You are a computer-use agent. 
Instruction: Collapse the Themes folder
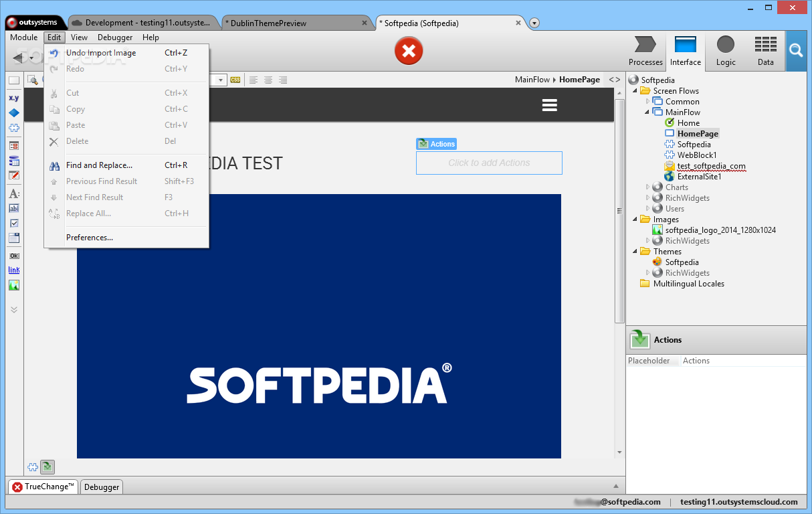(635, 252)
